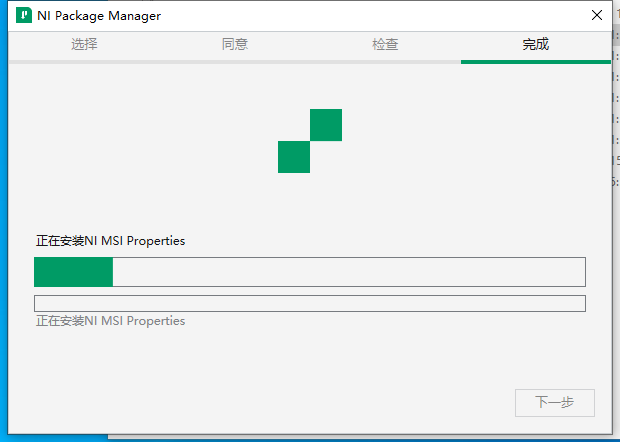This screenshot has height=442, width=620.
Task: Click the gray step indicator line under 同意
Action: pyautogui.click(x=235, y=62)
